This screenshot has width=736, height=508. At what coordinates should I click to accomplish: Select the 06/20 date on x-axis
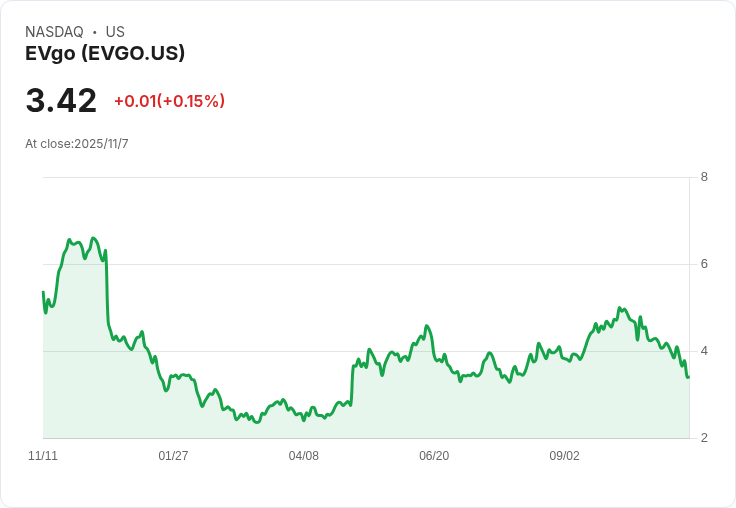coord(434,456)
